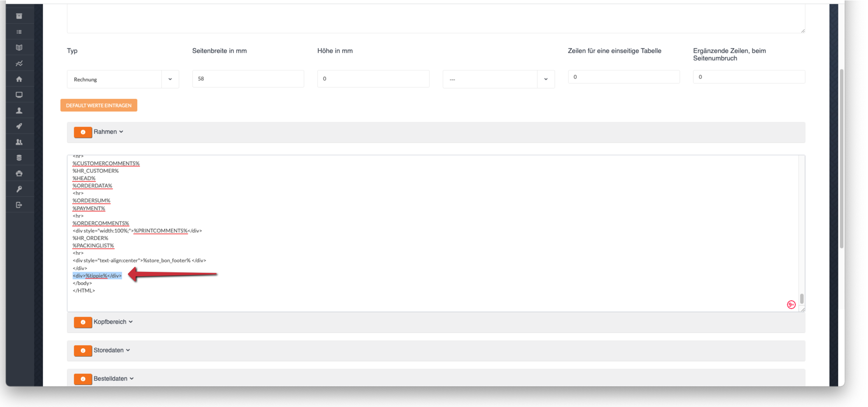Screen dimensions: 868x407
Task: Focus the Seitenbreite in mm field
Action: tap(248, 79)
